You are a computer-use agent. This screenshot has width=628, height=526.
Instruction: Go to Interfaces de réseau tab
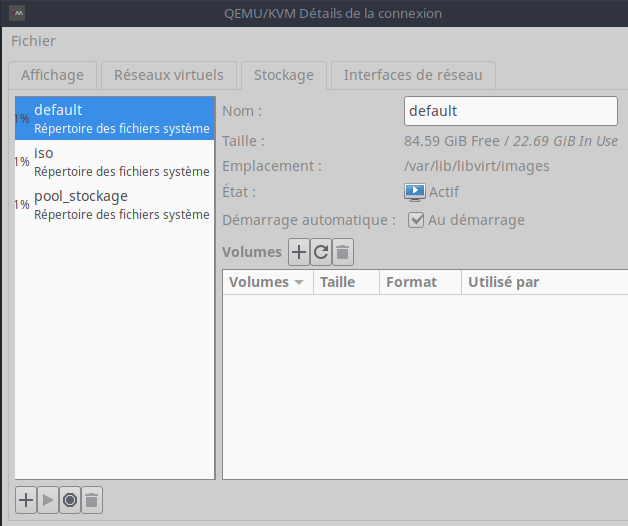(413, 75)
